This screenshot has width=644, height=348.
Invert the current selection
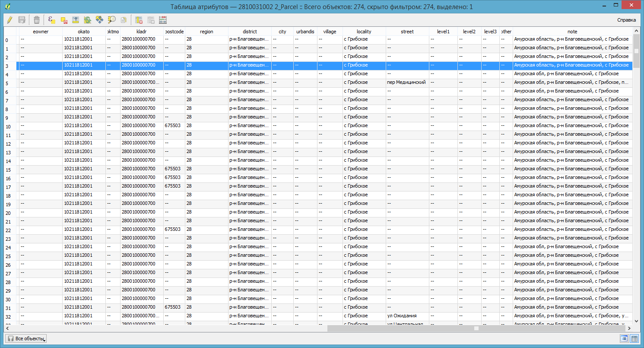pos(87,20)
